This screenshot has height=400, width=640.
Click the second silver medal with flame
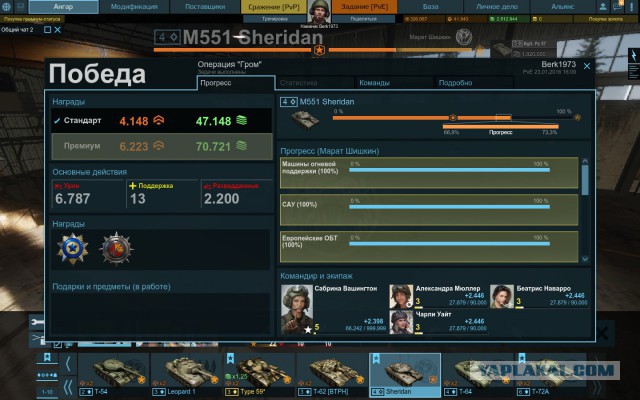117,249
